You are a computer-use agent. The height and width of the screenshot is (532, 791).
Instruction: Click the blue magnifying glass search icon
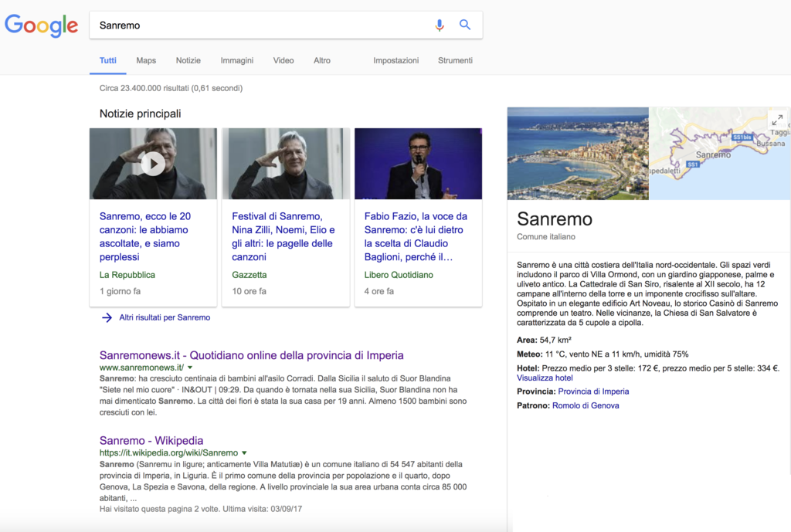click(465, 25)
